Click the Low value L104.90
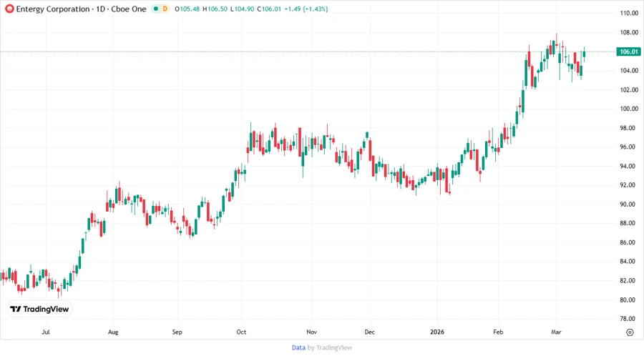 coord(242,9)
